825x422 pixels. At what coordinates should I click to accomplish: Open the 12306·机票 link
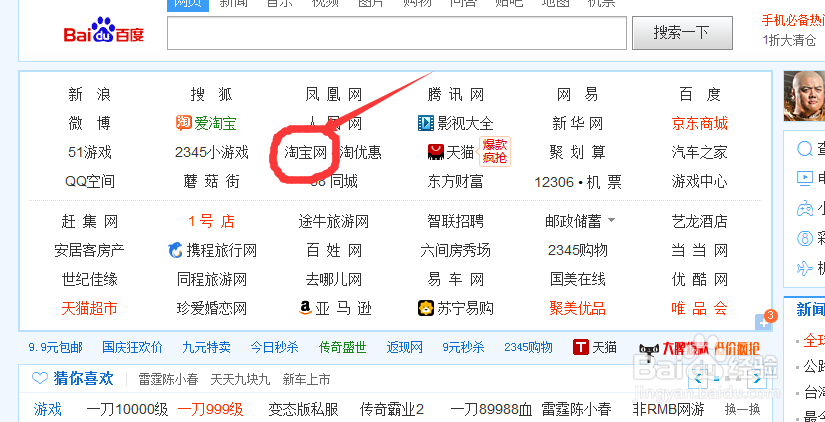coord(578,182)
